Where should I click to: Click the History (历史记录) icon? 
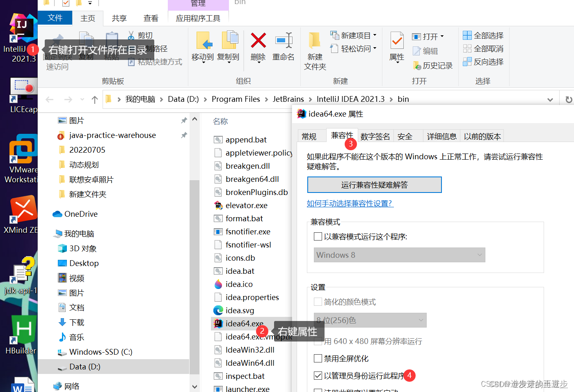[433, 65]
